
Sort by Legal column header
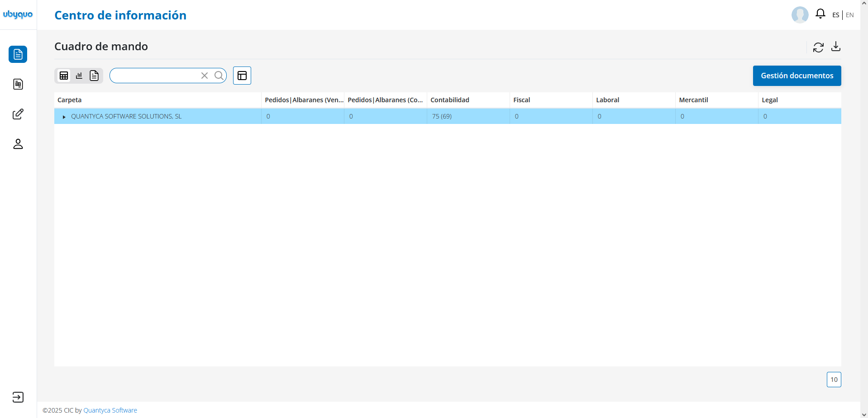coord(800,100)
